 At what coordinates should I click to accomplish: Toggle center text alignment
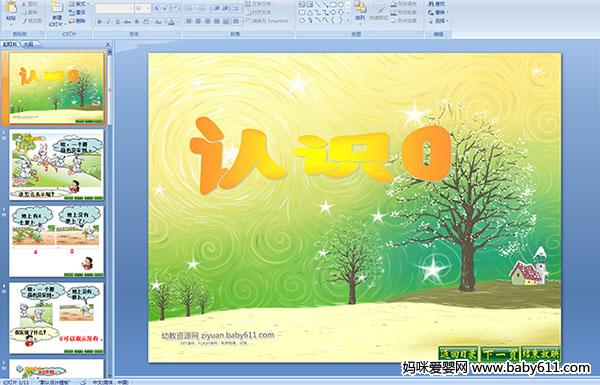click(x=198, y=21)
